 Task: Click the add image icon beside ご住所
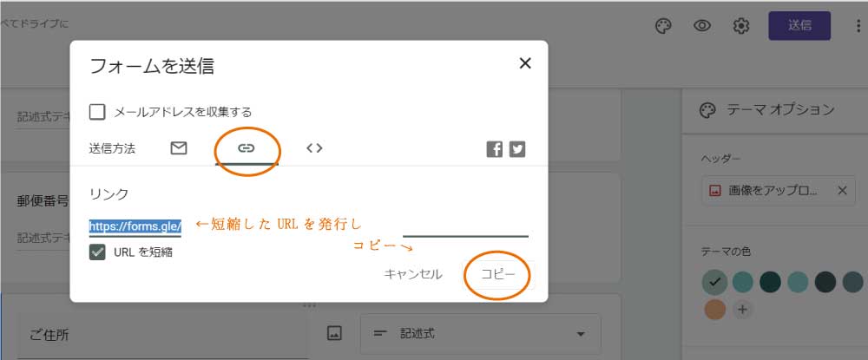[x=333, y=334]
